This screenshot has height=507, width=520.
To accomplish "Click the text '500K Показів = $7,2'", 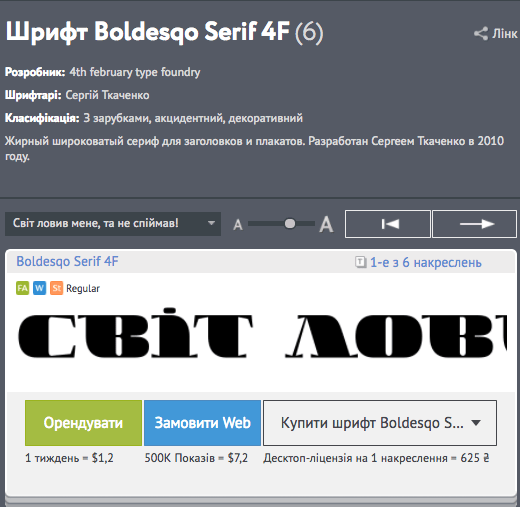I will 196,458.
